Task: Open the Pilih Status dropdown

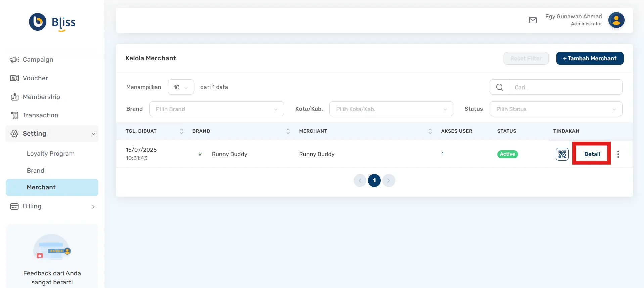Action: pyautogui.click(x=556, y=109)
